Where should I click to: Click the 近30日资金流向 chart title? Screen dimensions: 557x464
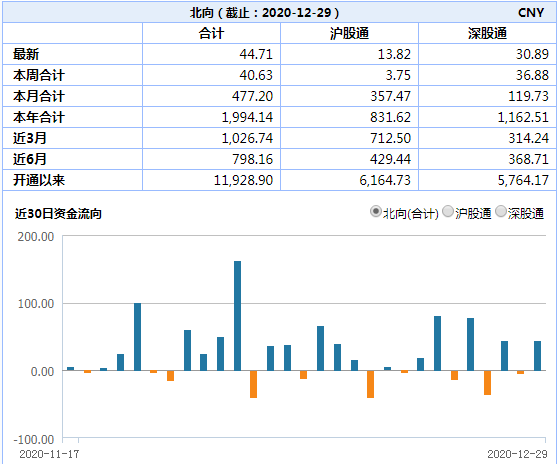[x=58, y=214]
